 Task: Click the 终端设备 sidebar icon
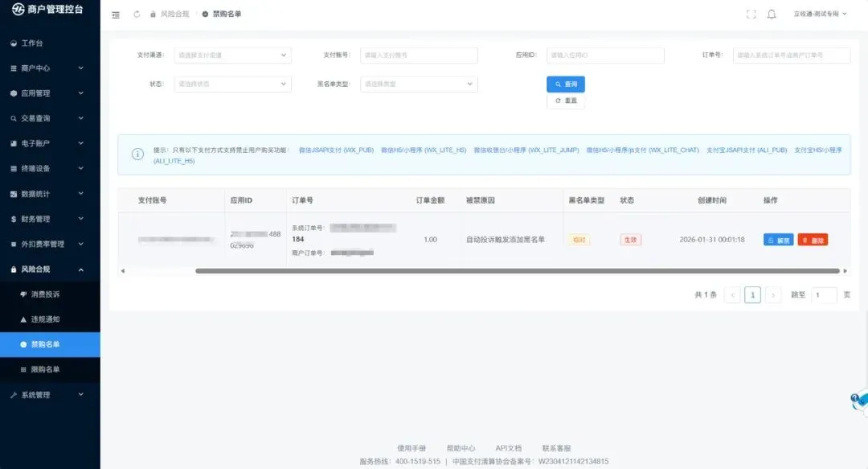(14, 168)
